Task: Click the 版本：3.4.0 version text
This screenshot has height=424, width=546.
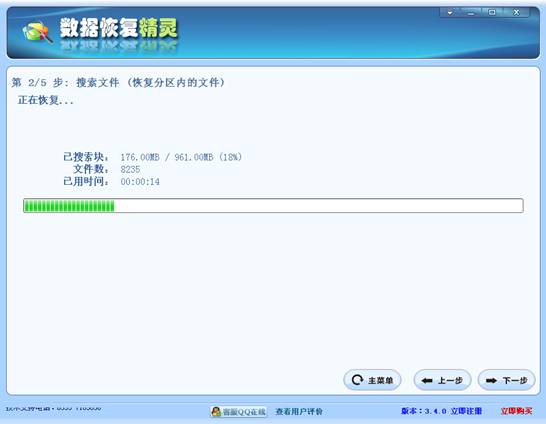Action: click(424, 411)
